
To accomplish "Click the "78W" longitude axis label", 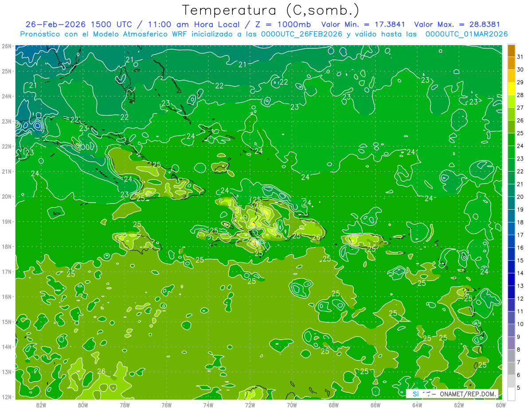I will 125,404.
